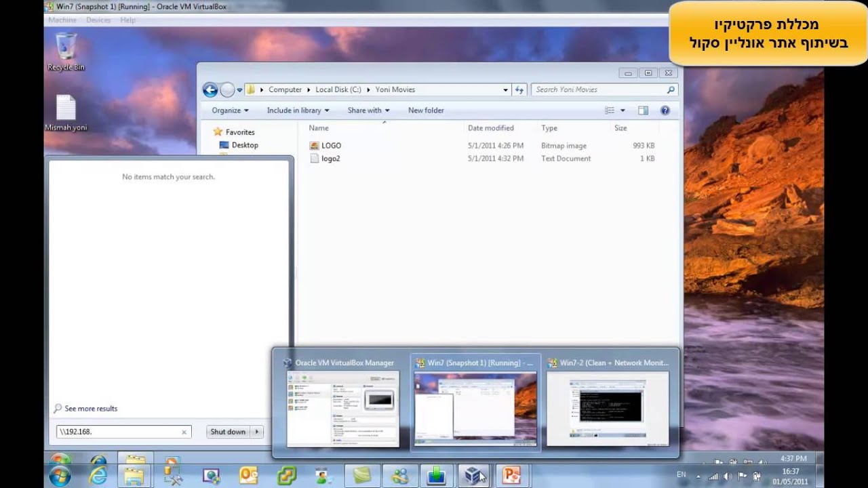Go back in the Explorer window
The height and width of the screenshot is (488, 868).
tap(210, 89)
